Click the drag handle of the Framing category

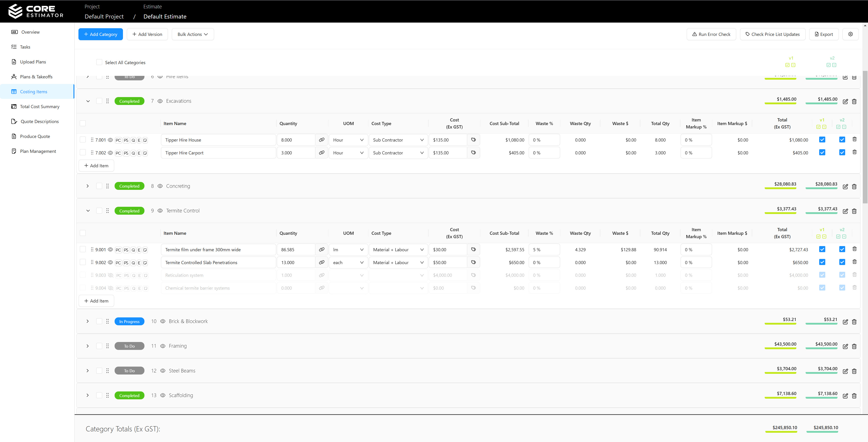click(x=108, y=346)
